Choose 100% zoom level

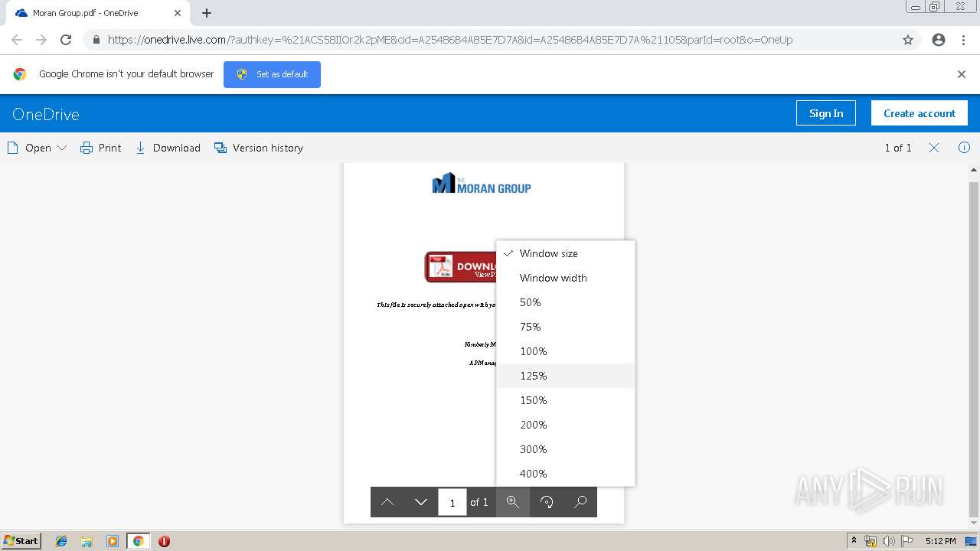pyautogui.click(x=566, y=351)
